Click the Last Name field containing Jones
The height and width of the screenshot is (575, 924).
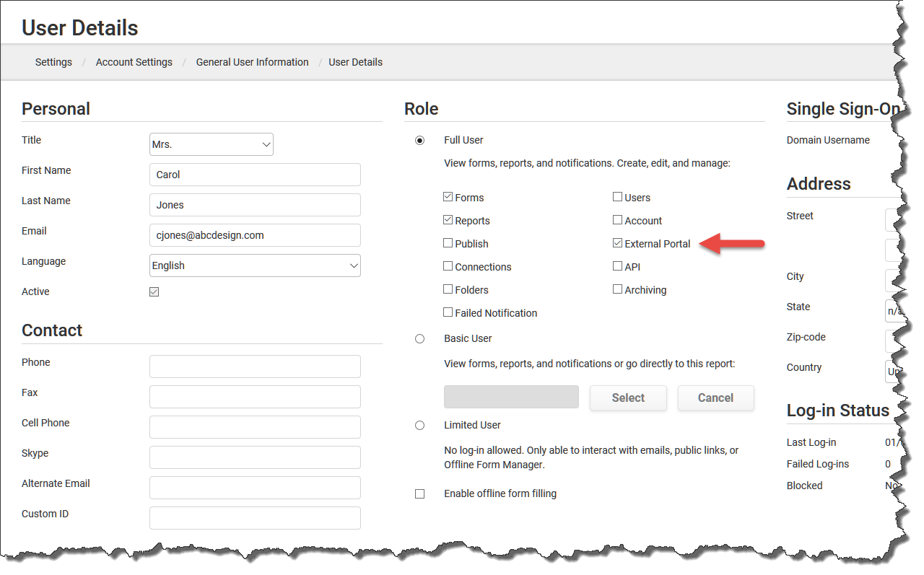[255, 205]
